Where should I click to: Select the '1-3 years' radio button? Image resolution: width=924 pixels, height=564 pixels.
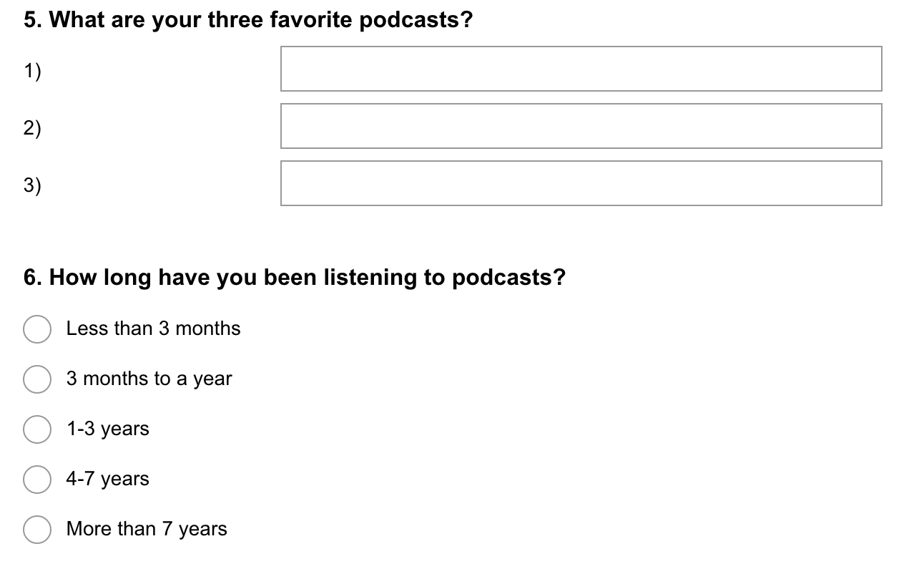coord(37,429)
